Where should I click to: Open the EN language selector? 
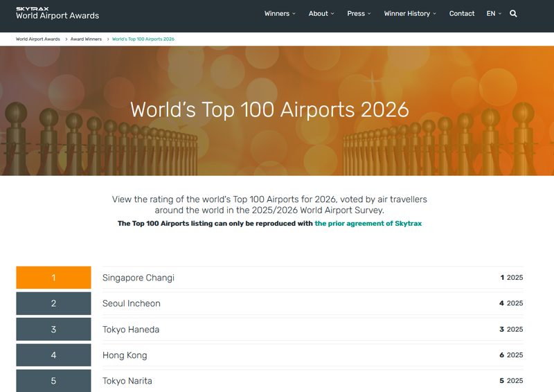pyautogui.click(x=494, y=14)
